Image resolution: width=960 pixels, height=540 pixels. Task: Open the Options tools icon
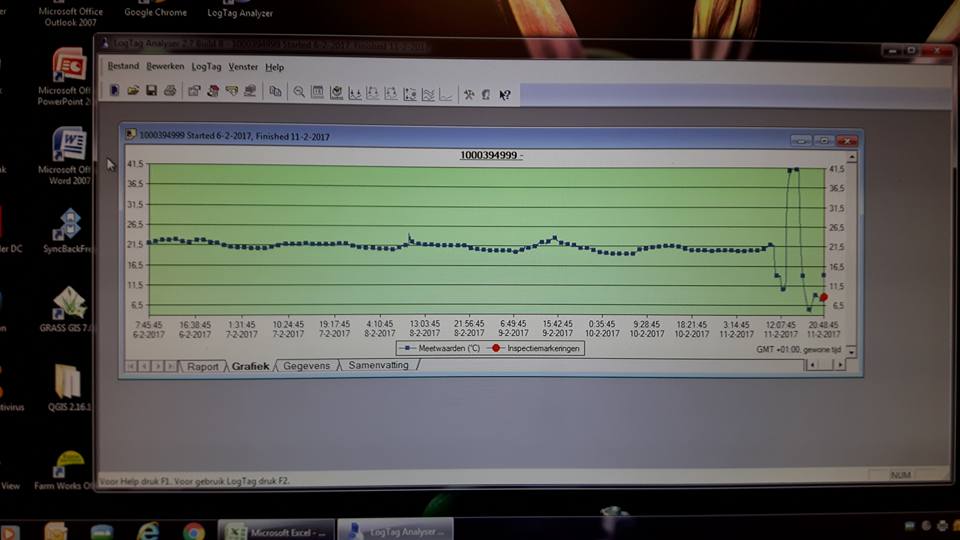[x=467, y=95]
